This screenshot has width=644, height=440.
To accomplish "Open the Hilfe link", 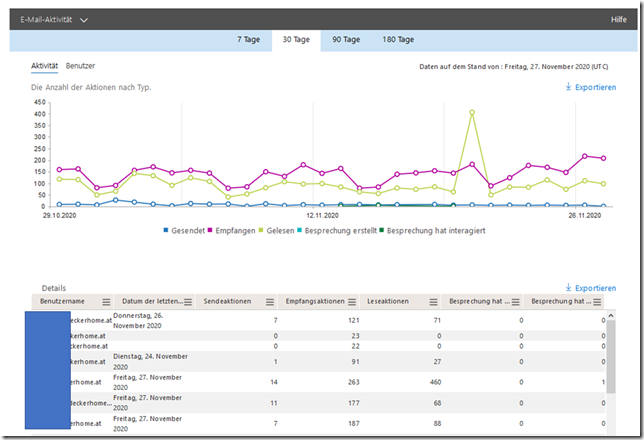I will pos(618,20).
